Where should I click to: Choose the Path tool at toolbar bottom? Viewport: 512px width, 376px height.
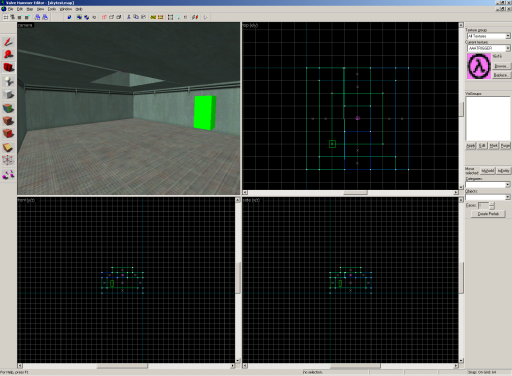coord(8,174)
